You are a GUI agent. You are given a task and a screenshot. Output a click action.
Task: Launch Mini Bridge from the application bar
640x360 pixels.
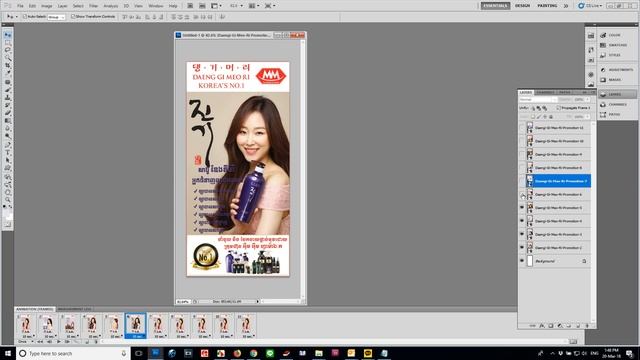(202, 6)
